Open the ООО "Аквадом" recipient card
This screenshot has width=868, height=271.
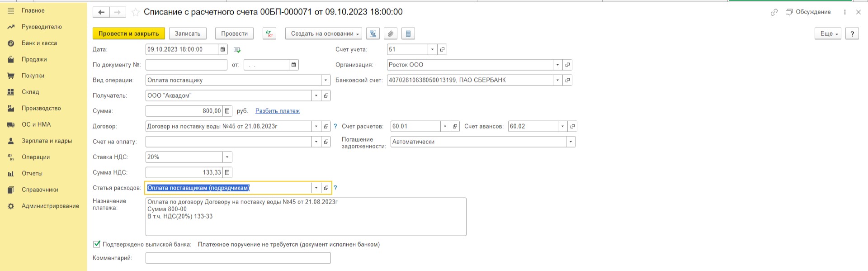pos(326,95)
